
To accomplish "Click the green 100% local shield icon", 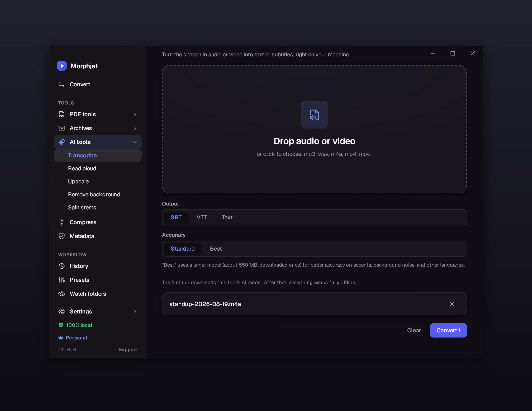I will [x=61, y=325].
